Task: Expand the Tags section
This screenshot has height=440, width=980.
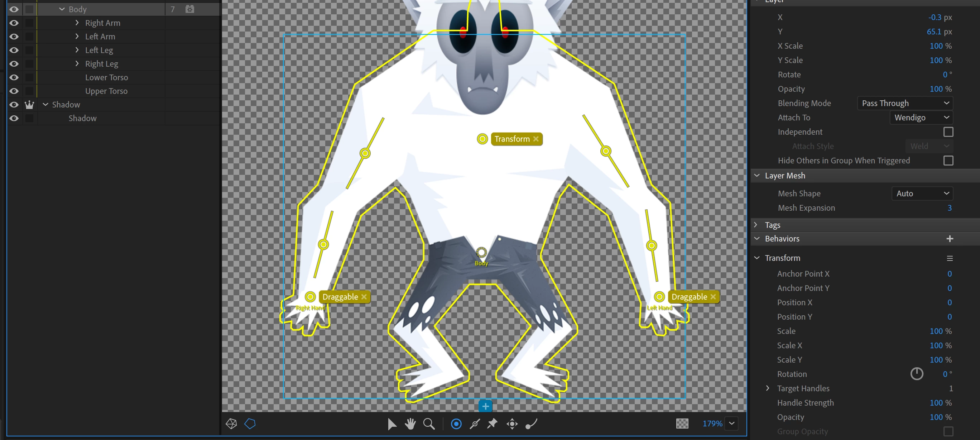Action: (756, 225)
